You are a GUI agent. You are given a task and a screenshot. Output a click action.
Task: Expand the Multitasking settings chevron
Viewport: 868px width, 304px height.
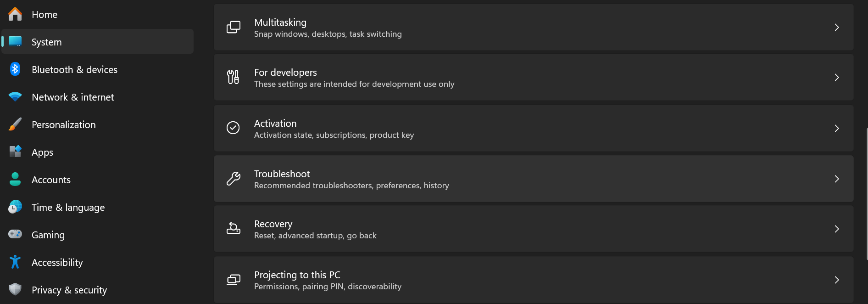837,27
